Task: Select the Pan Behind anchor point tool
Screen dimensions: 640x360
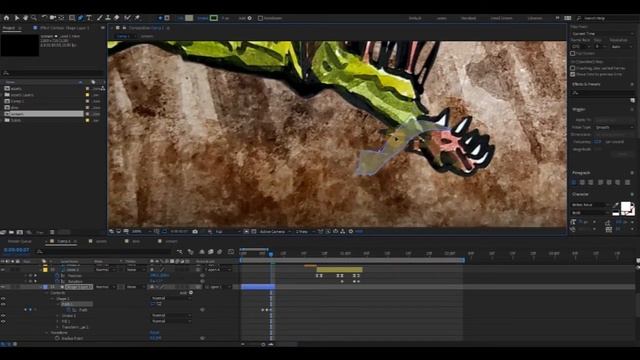Action: pyautogui.click(x=62, y=18)
